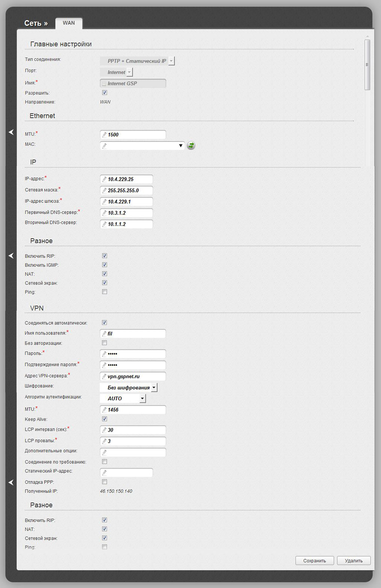This screenshot has height=588, width=381.
Task: Click the Статический IP-адрес field
Action: [x=127, y=473]
